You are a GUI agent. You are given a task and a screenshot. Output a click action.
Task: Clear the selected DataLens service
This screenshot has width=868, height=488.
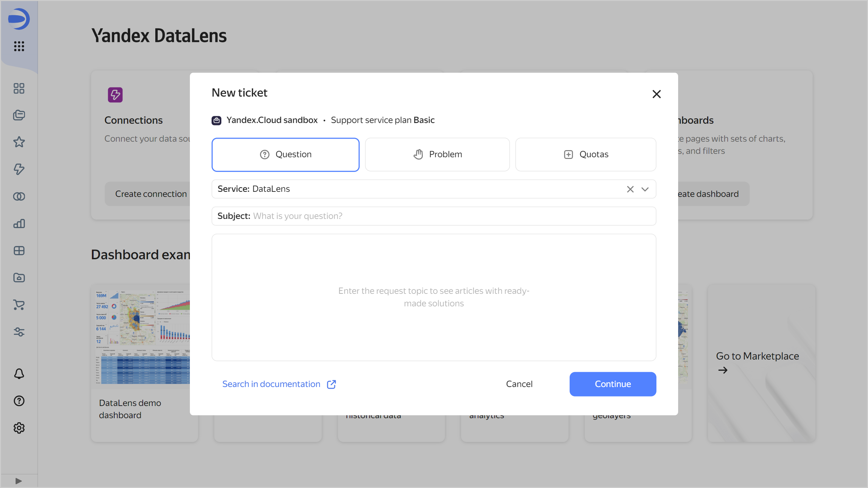(630, 189)
